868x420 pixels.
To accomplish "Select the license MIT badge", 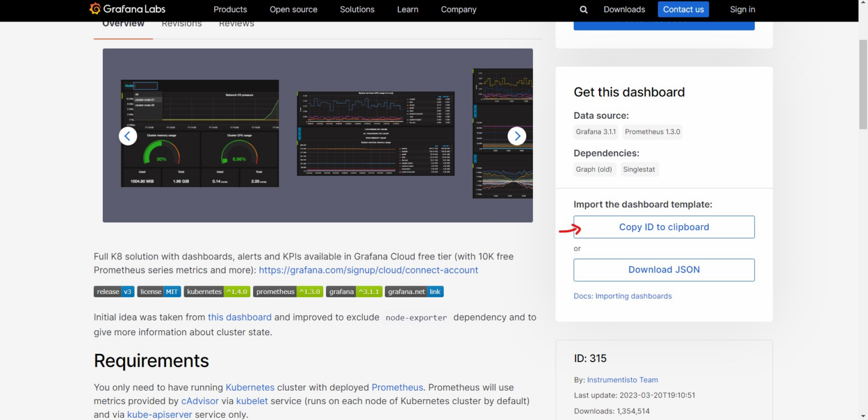I will click(159, 291).
